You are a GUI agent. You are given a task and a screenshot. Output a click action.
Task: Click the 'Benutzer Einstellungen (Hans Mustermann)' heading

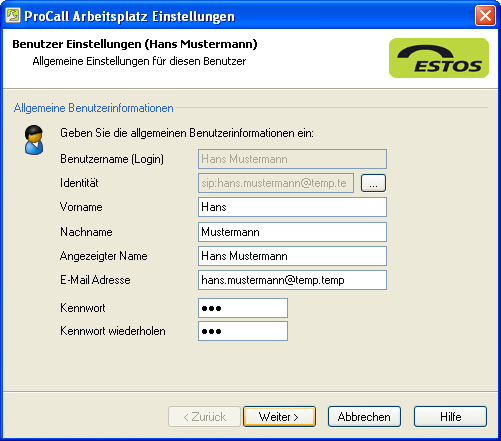(135, 44)
